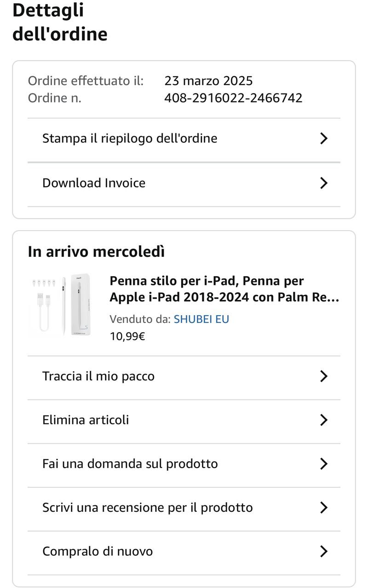The height and width of the screenshot is (588, 368).
Task: Open the SHUBEI EU seller link
Action: click(201, 319)
